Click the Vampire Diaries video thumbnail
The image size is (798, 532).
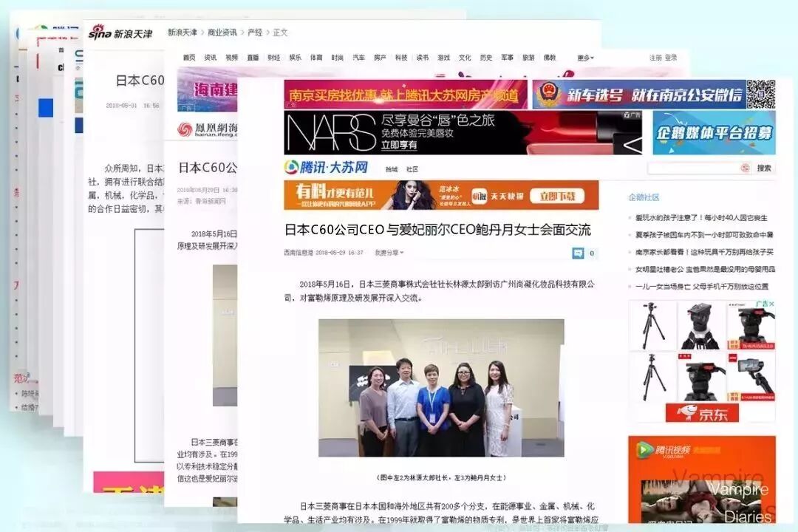click(x=702, y=502)
